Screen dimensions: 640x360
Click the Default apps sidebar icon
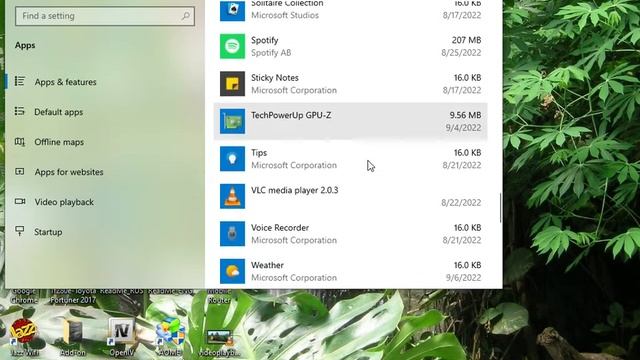[20, 111]
